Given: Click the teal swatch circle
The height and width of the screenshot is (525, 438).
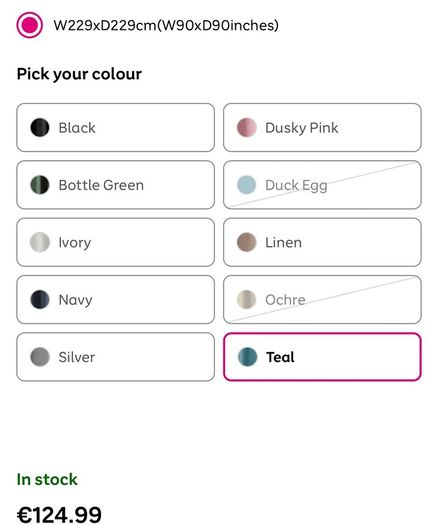Looking at the screenshot, I should 247,357.
